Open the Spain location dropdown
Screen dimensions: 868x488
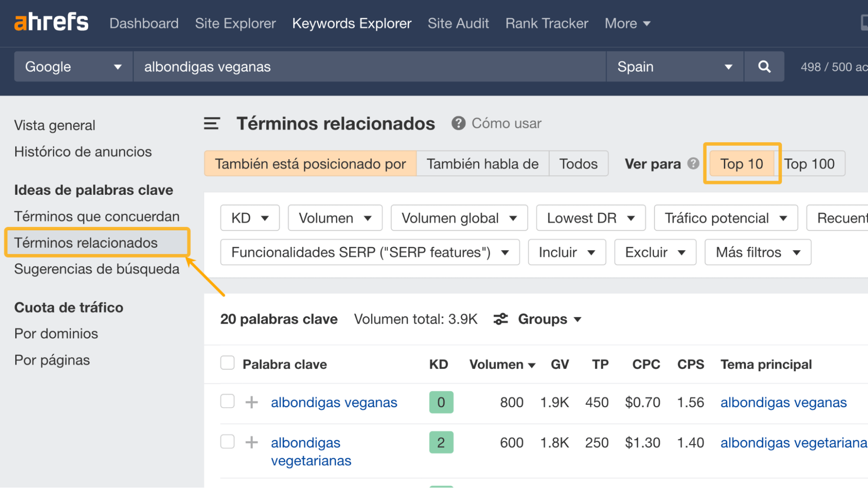click(674, 66)
